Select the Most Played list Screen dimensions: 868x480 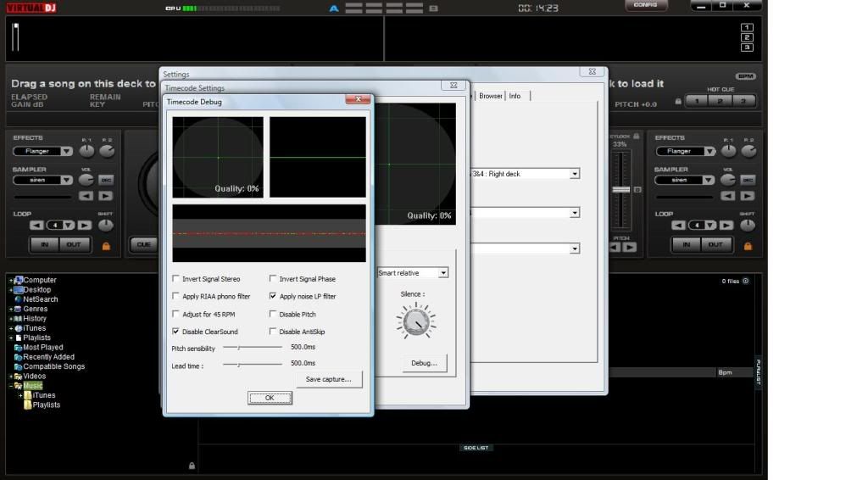[43, 347]
